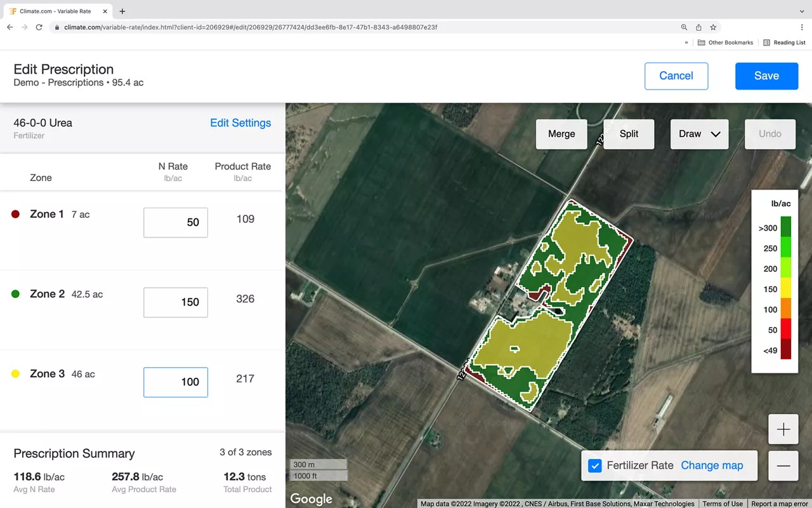Click the 257.8 lb/ac Avg Product Rate value

[x=138, y=477]
